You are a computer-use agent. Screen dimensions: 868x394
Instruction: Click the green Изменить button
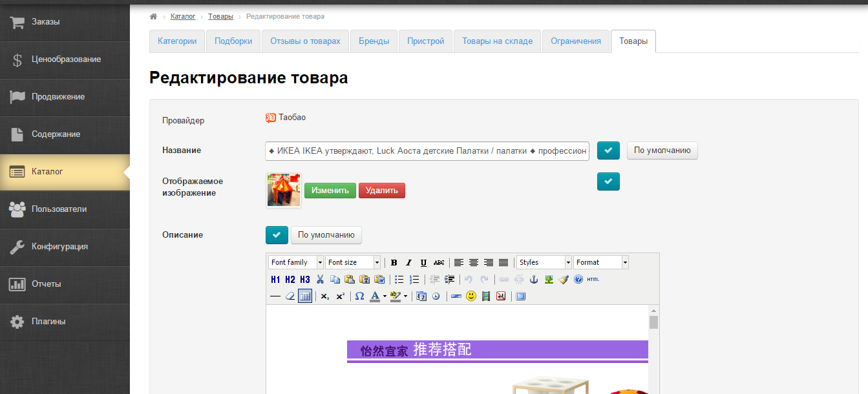(330, 191)
